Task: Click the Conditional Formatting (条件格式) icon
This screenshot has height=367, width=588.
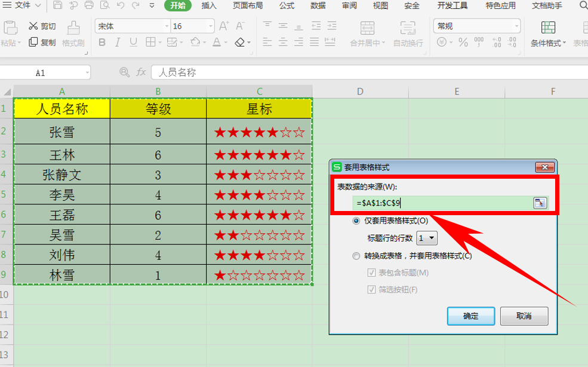Action: (548, 28)
